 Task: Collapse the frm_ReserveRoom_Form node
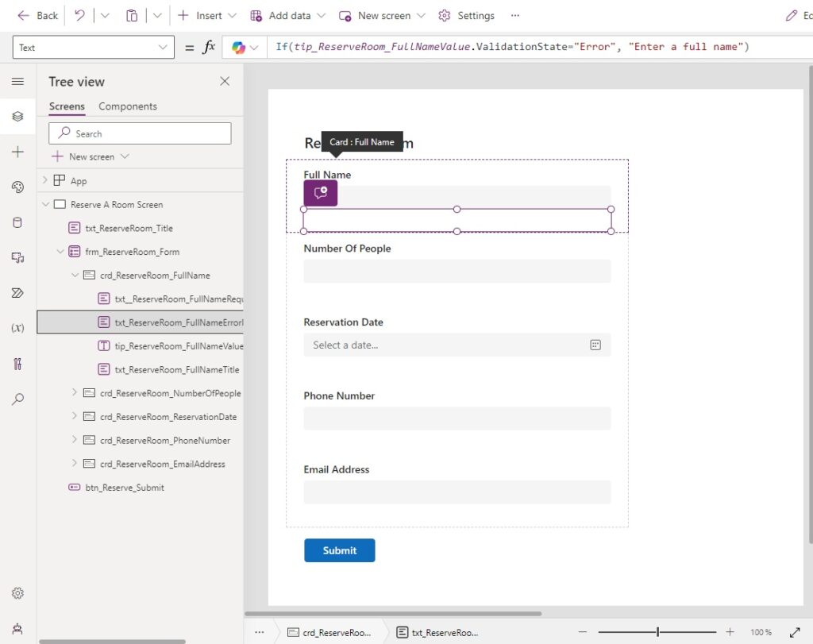coord(60,252)
